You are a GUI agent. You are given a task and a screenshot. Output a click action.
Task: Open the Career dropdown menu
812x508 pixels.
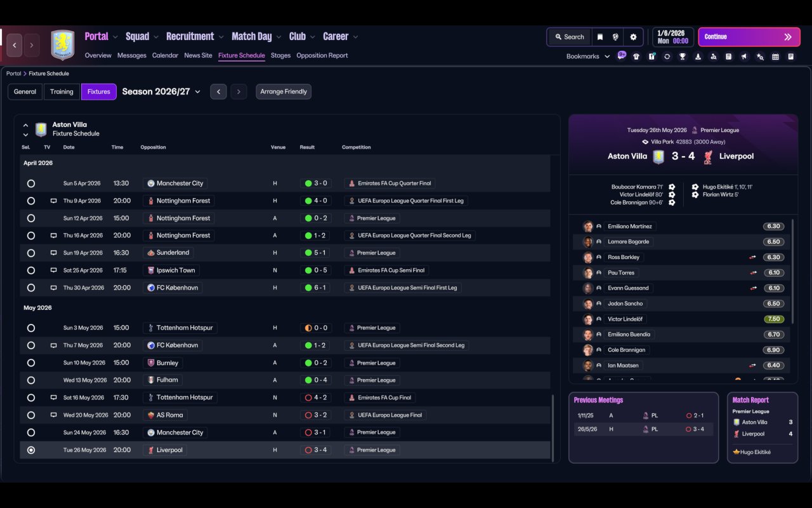(341, 37)
